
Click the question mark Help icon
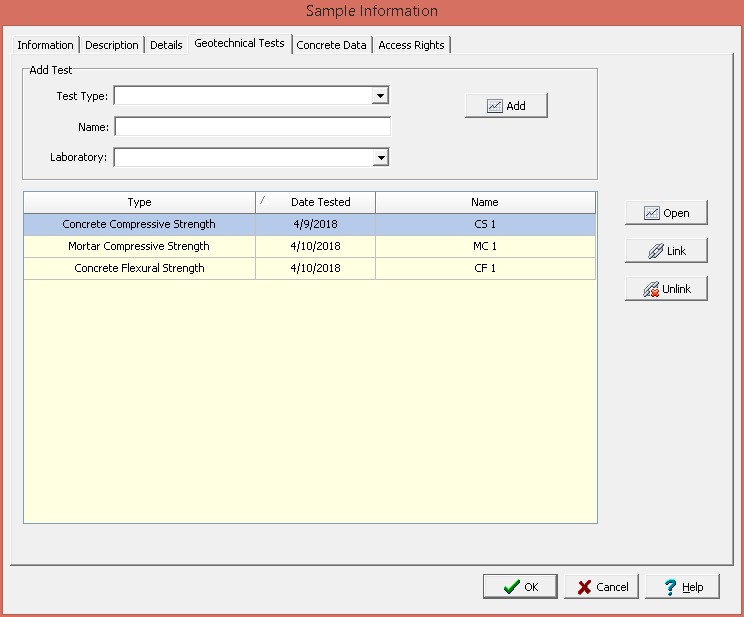(x=670, y=587)
